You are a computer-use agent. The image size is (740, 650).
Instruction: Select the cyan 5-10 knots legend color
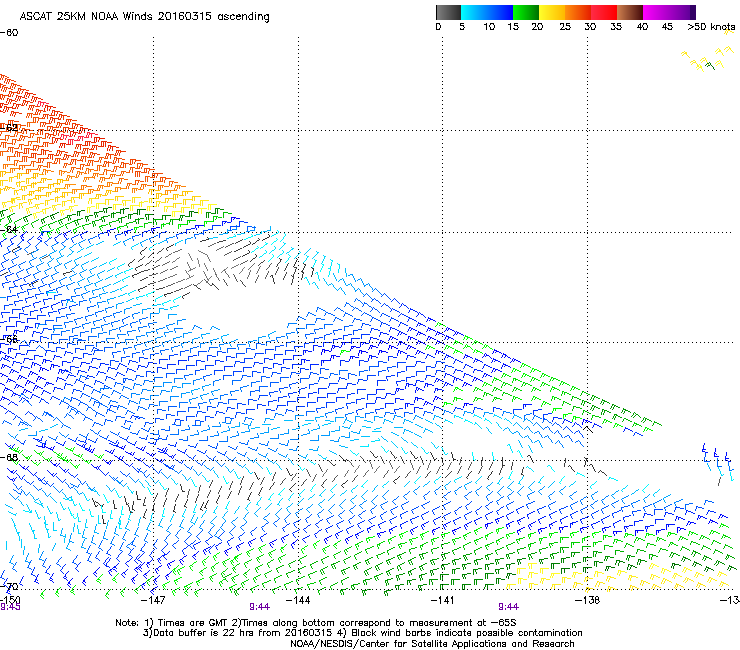click(x=474, y=12)
